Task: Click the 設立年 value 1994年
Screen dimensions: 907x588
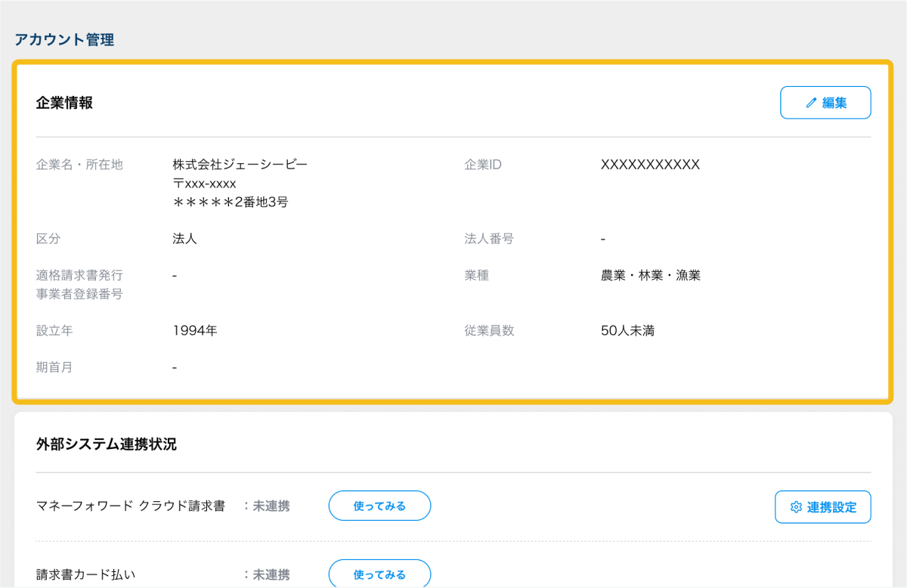Action: tap(194, 331)
